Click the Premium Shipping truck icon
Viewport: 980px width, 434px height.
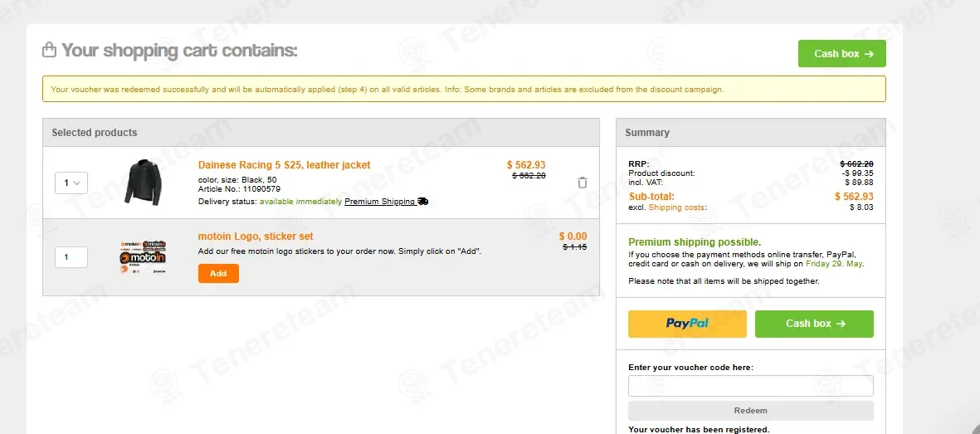(422, 202)
